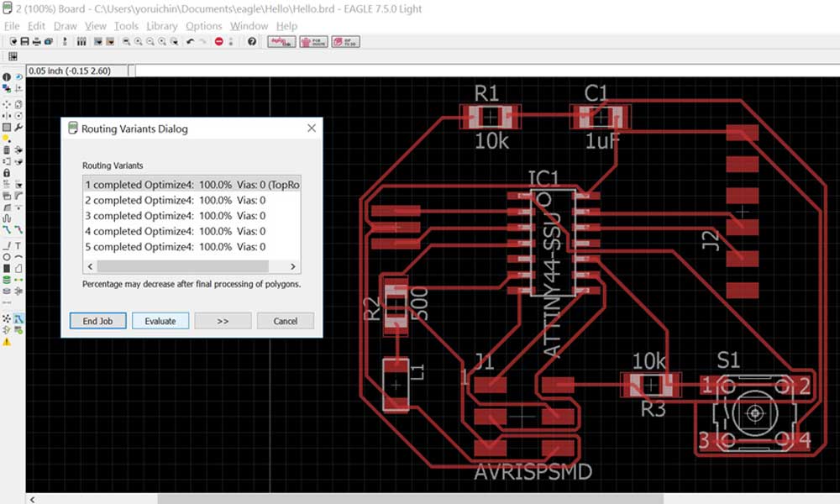
Task: Open the CAM processor icon in the toolbar
Action: [48, 41]
